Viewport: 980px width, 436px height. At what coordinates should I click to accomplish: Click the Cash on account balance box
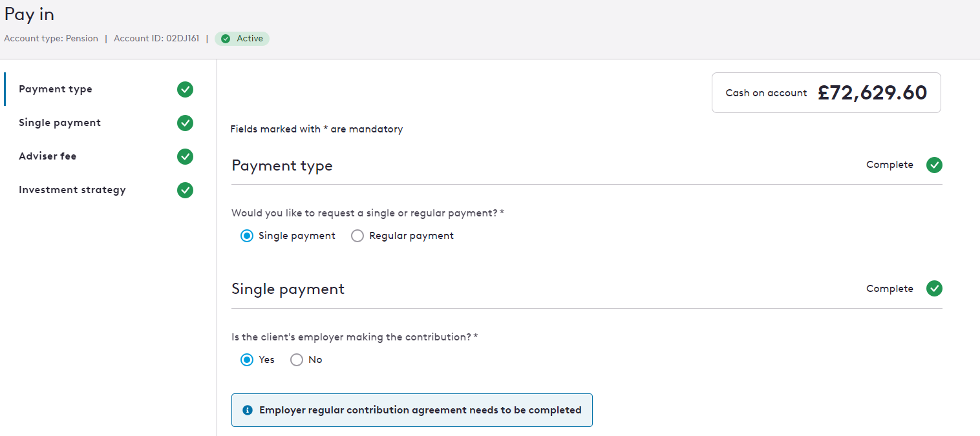click(x=826, y=92)
